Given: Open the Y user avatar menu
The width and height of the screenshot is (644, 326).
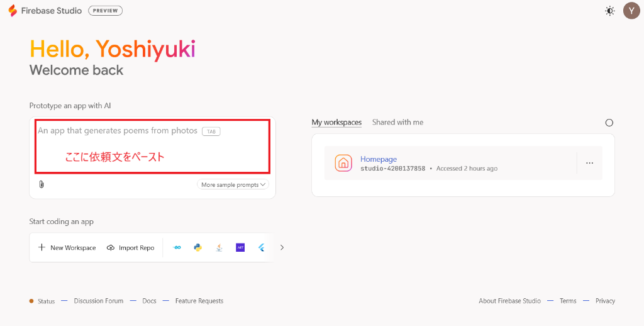Looking at the screenshot, I should click(x=631, y=11).
